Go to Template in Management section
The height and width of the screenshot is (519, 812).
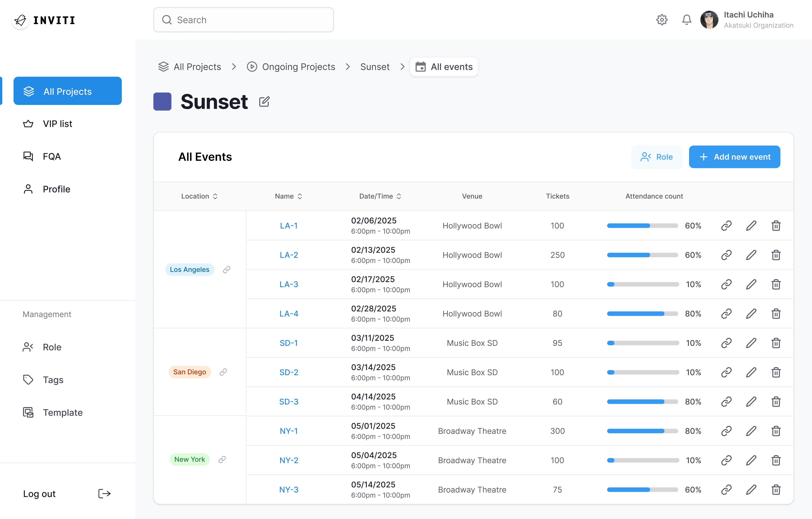point(62,412)
